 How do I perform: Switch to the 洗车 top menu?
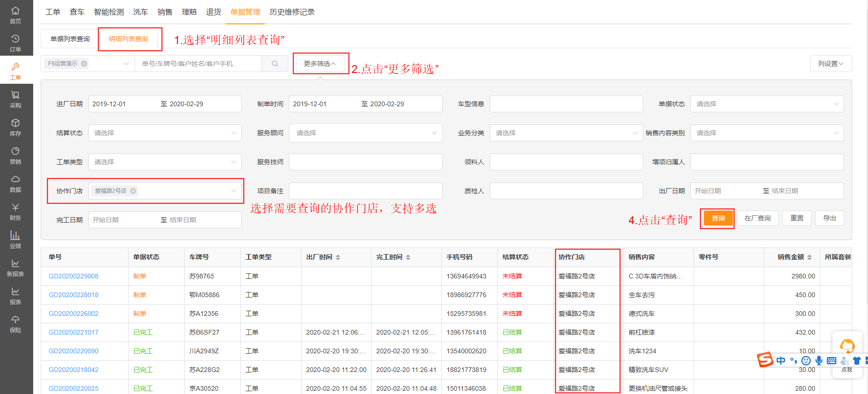[141, 12]
